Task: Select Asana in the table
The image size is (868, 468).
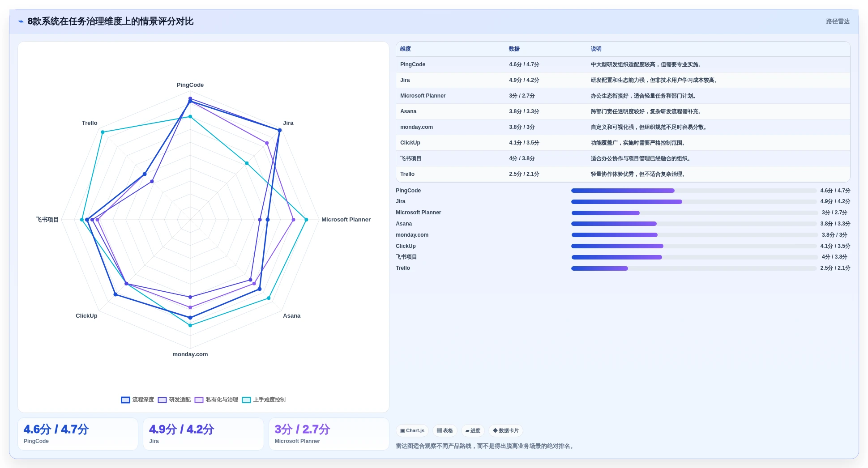Action: 408,111
